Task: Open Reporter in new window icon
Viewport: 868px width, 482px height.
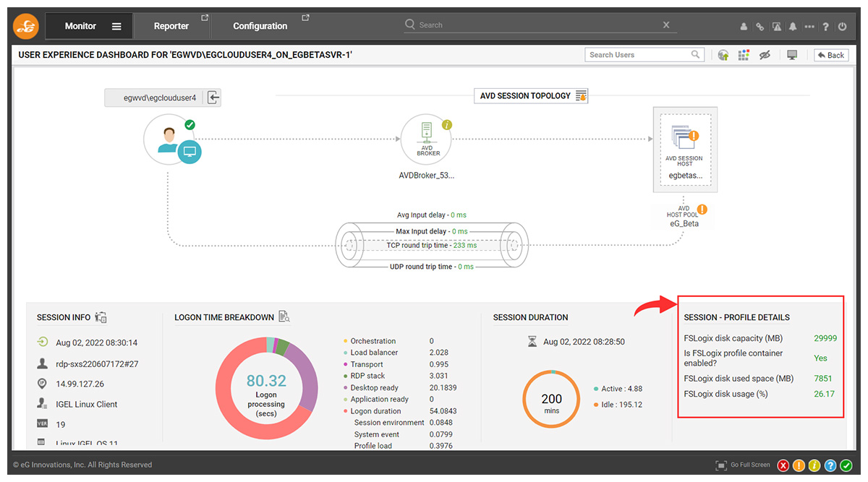Action: (x=205, y=18)
